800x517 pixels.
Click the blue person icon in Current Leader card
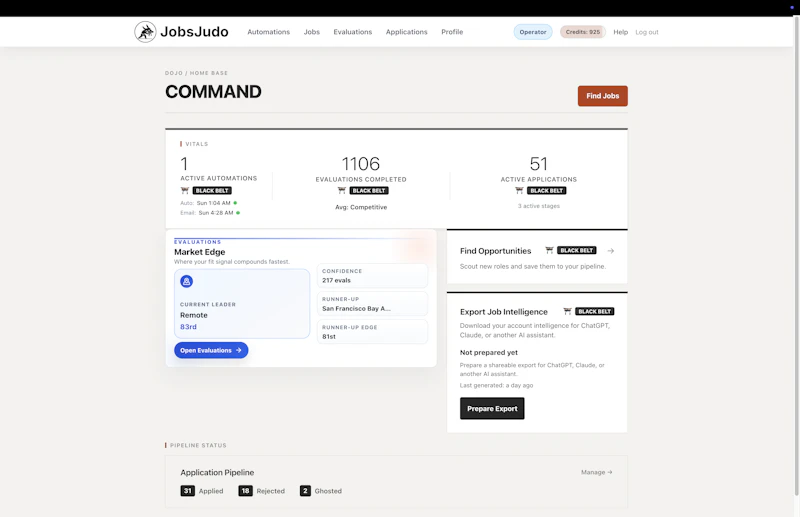pyautogui.click(x=187, y=281)
